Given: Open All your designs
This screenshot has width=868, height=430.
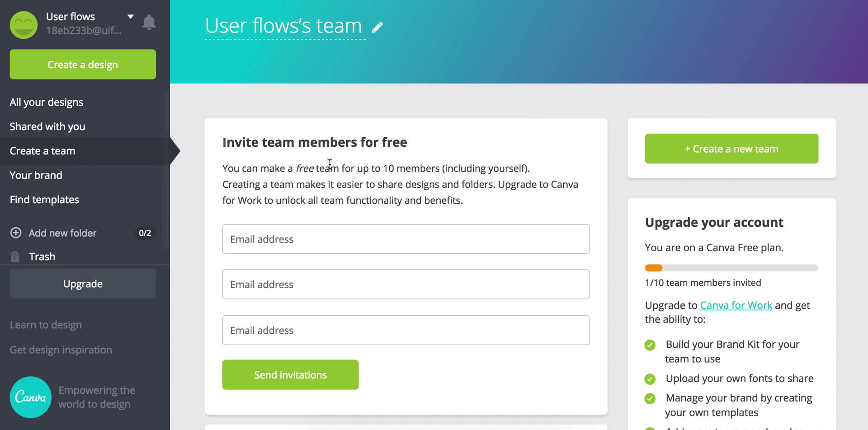Looking at the screenshot, I should 47,102.
